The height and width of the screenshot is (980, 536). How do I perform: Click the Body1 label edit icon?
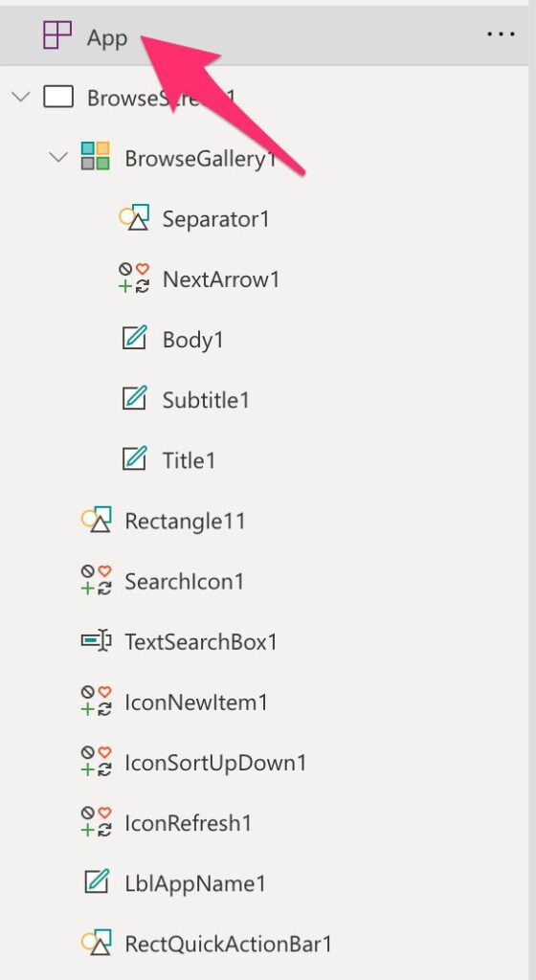point(134,338)
